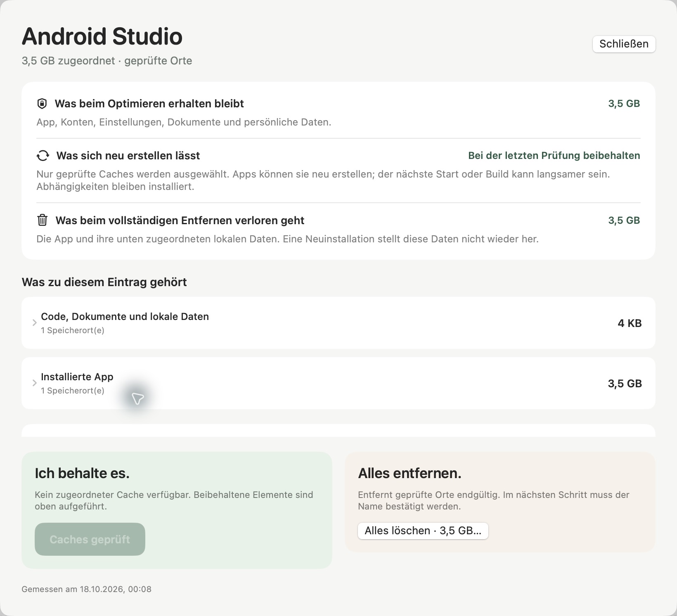Click the shield lock icon beside Optimieren heading
Viewport: 677px width, 616px height.
coord(42,104)
